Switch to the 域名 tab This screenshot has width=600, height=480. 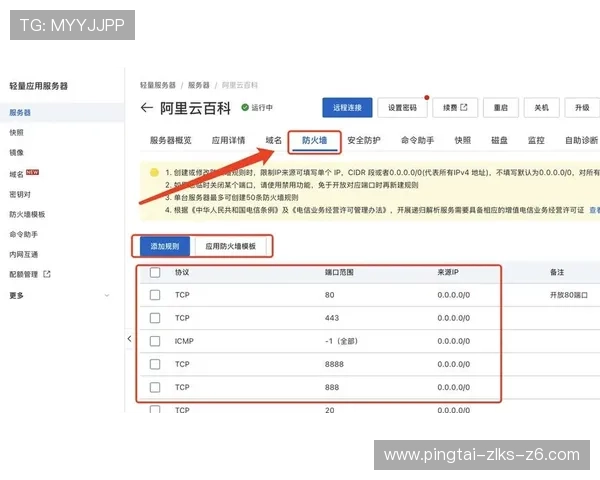coord(274,140)
